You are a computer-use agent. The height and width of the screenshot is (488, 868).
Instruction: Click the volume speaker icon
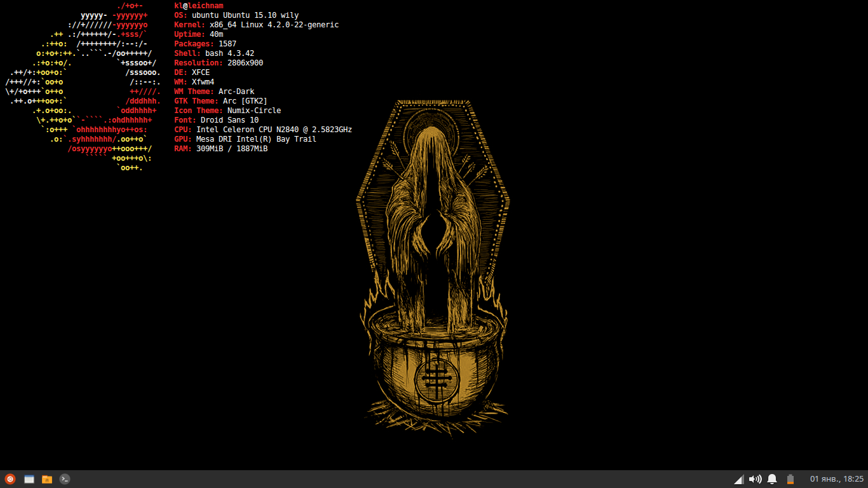pyautogui.click(x=755, y=479)
